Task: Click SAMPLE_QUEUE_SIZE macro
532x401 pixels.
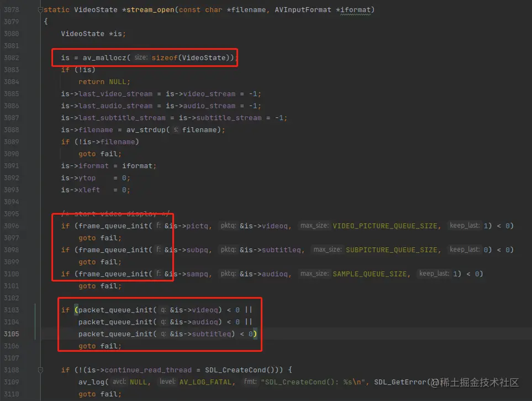Action: click(370, 274)
